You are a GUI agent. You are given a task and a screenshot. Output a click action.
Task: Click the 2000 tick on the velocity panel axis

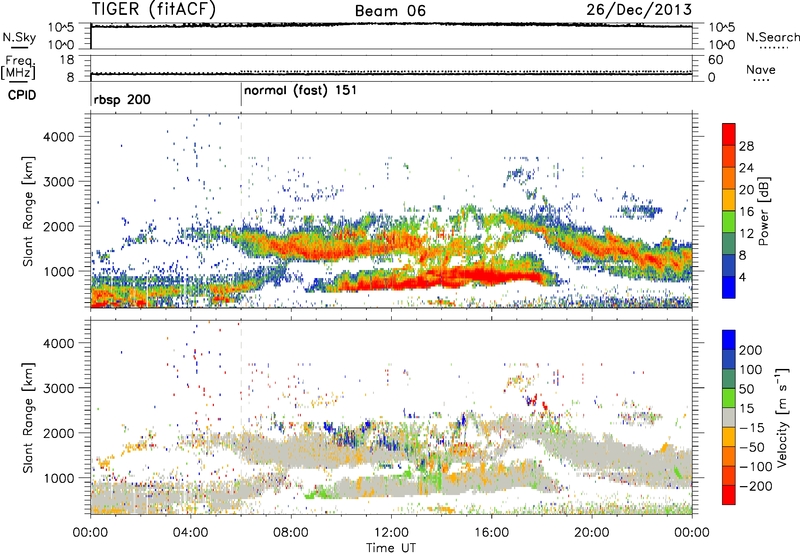click(58, 433)
